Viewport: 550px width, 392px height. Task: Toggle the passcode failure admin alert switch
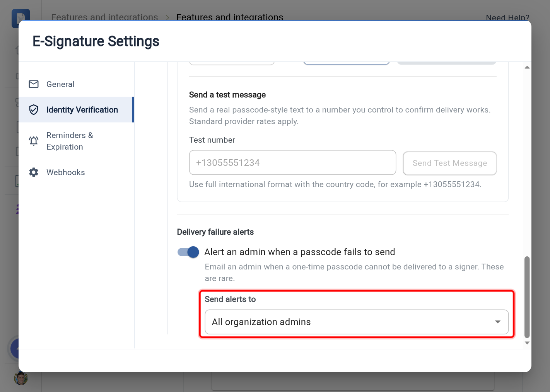[x=188, y=252]
